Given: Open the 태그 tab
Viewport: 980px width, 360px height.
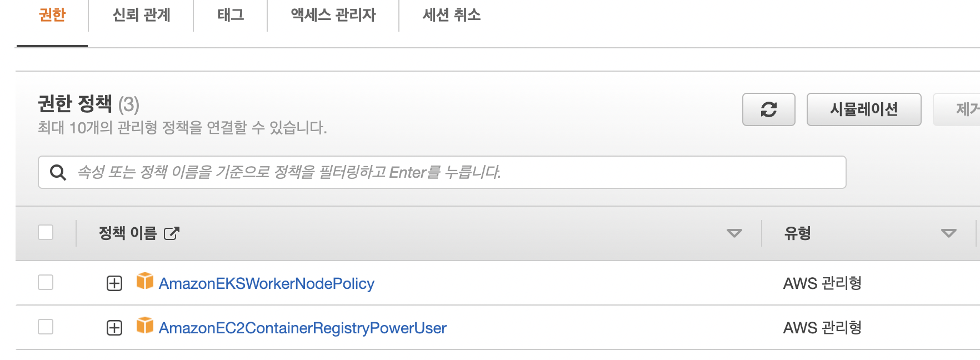Looking at the screenshot, I should 231,15.
